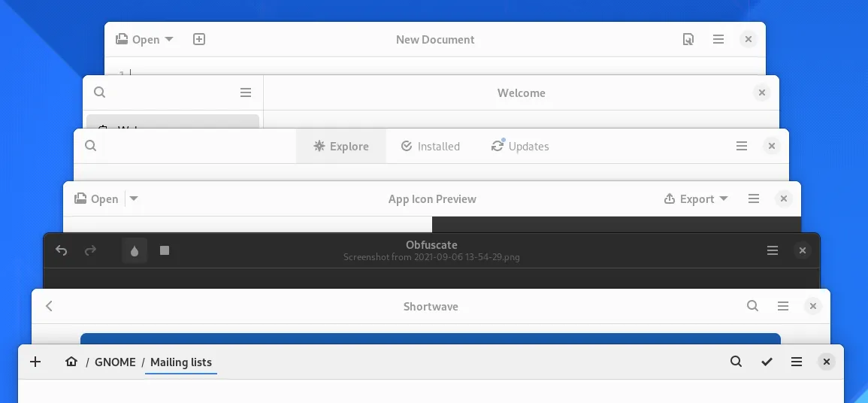Click the back arrow in Shortwave
This screenshot has width=868, height=403.
(50, 306)
